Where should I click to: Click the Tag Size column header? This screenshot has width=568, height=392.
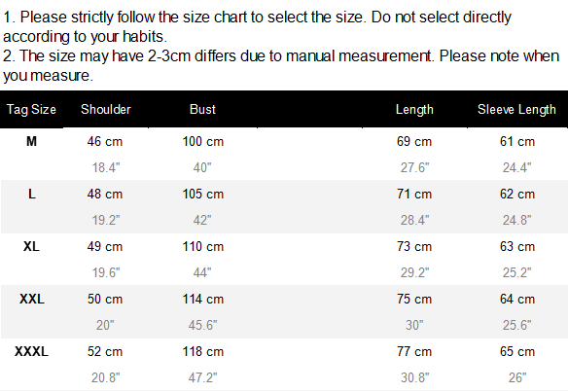[x=31, y=109]
